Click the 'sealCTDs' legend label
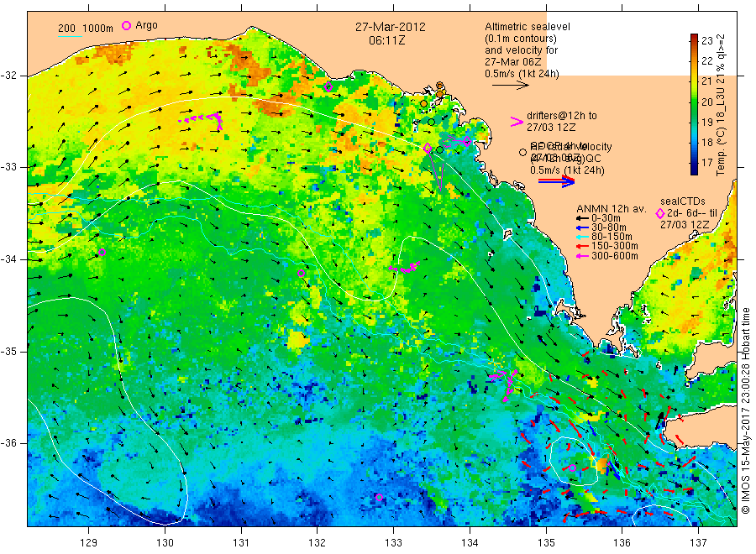This screenshot has height=554, width=756. click(x=683, y=201)
